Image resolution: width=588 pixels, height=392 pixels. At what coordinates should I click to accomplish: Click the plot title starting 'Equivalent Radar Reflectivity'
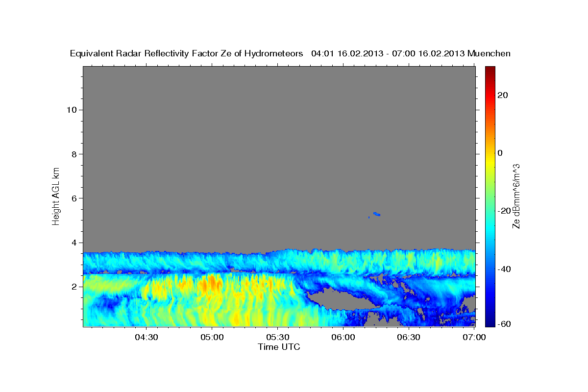click(x=290, y=53)
